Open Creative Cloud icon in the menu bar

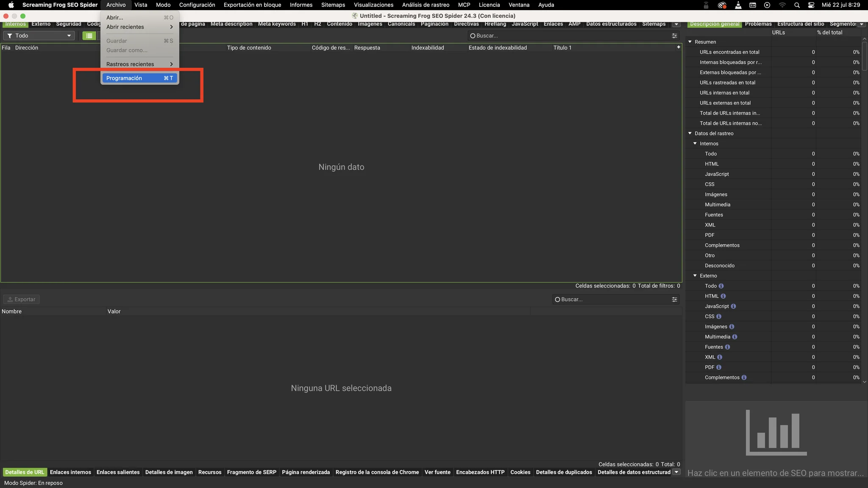click(x=722, y=5)
